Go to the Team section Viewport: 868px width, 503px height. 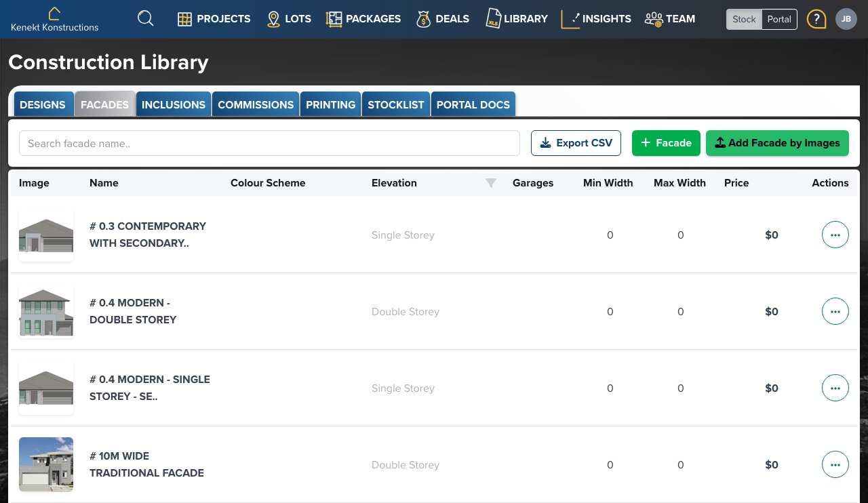click(x=670, y=19)
